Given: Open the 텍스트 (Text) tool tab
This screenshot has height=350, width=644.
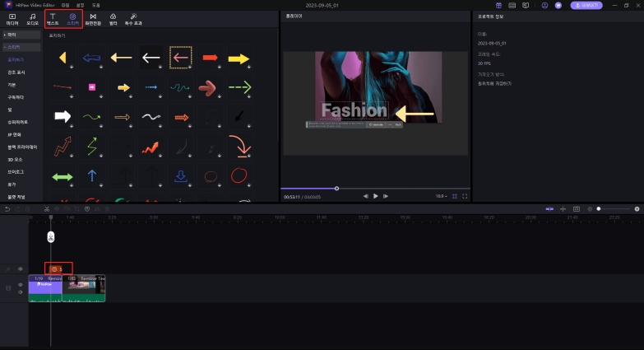Looking at the screenshot, I should (53, 18).
